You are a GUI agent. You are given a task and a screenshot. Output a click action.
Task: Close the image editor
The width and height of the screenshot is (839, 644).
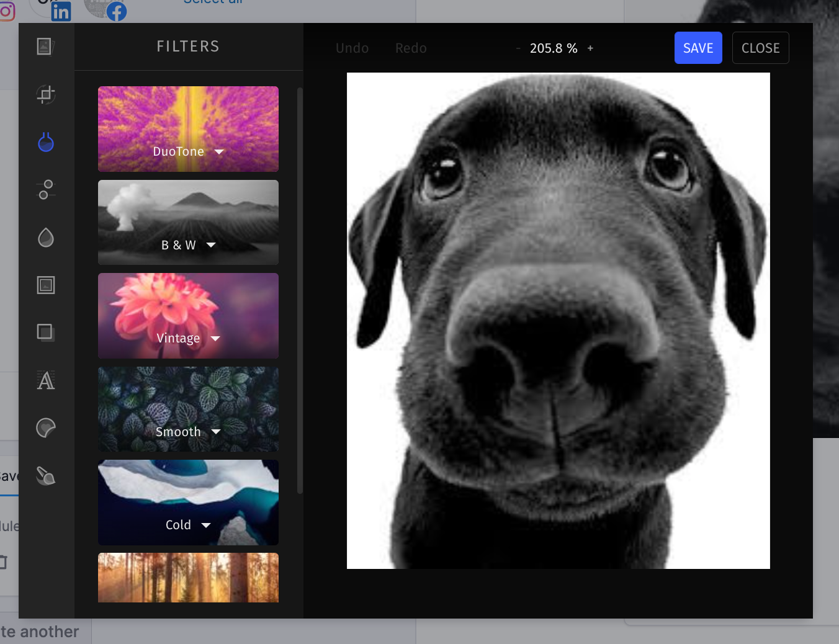click(x=760, y=48)
